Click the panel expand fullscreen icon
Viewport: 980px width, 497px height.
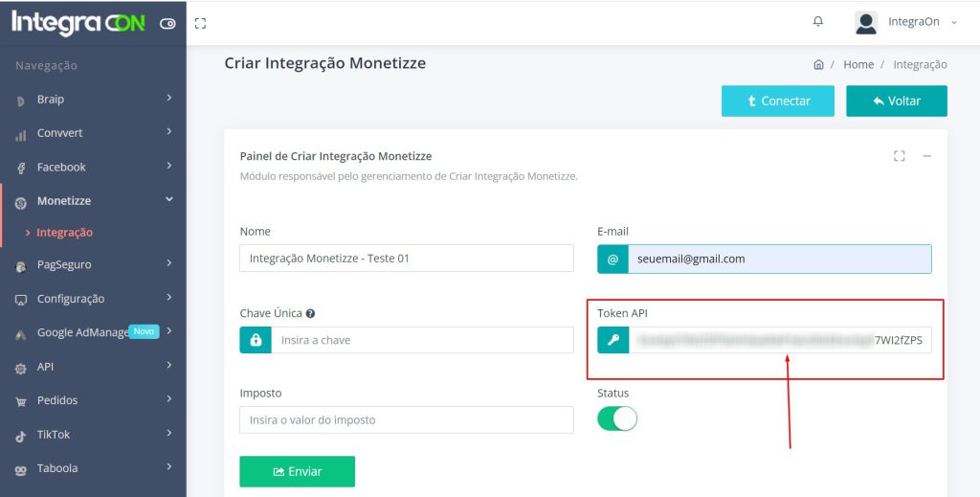tap(899, 156)
